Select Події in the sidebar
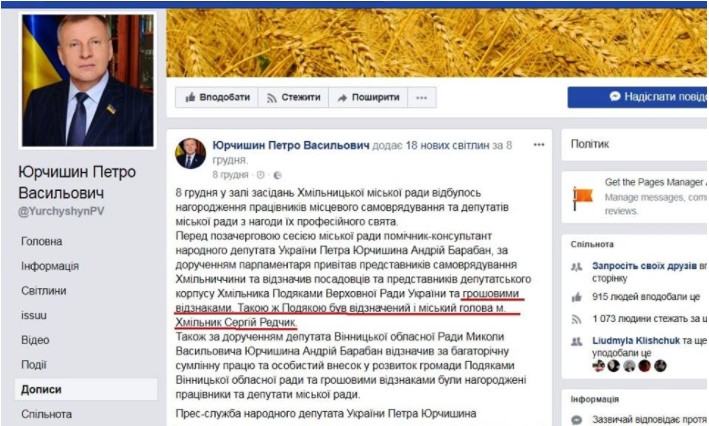The width and height of the screenshot is (709, 426). pyautogui.click(x=33, y=364)
